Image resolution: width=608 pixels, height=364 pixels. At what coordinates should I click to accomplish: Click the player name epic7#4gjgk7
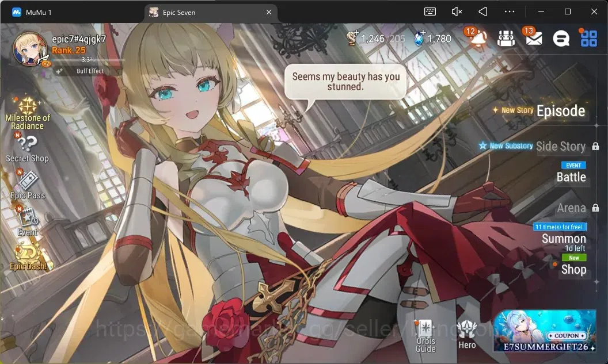(x=79, y=39)
